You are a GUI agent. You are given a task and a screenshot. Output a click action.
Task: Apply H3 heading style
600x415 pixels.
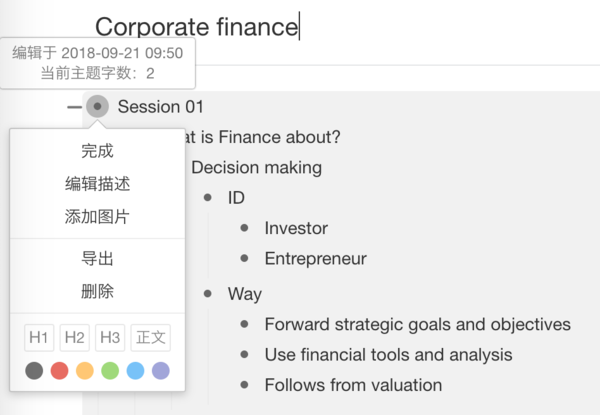[x=110, y=338]
